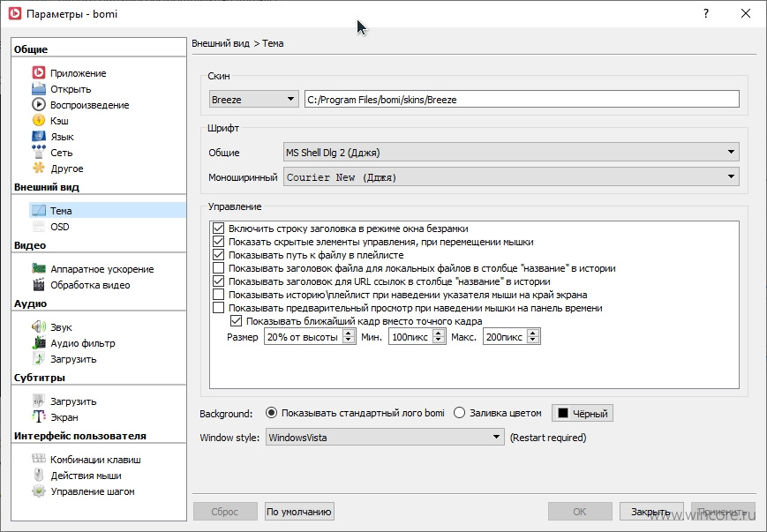Toggle title for URL links in history
The width and height of the screenshot is (767, 532).
(219, 281)
